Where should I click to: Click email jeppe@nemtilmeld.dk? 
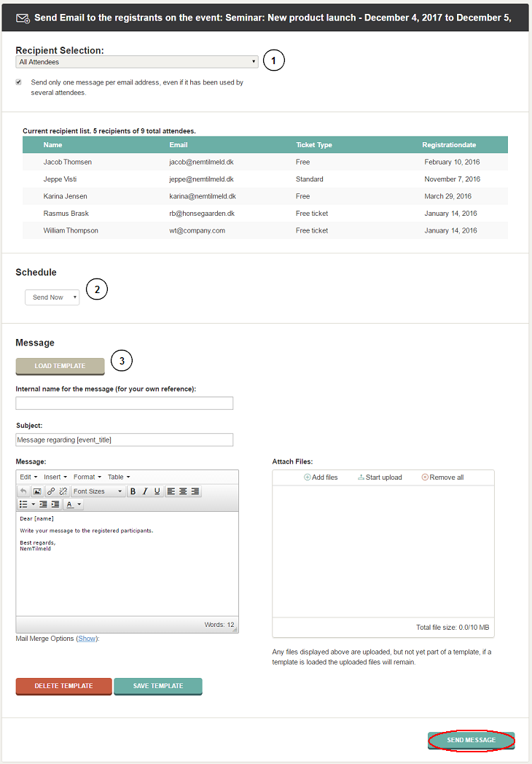click(x=201, y=179)
